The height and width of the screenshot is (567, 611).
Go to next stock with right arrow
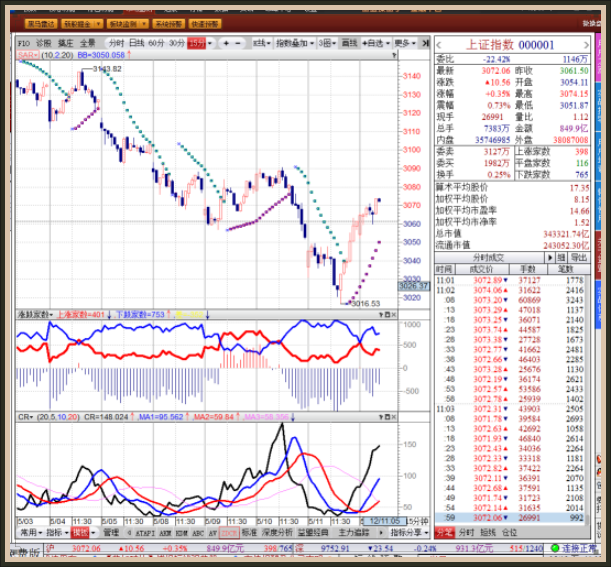pos(586,45)
